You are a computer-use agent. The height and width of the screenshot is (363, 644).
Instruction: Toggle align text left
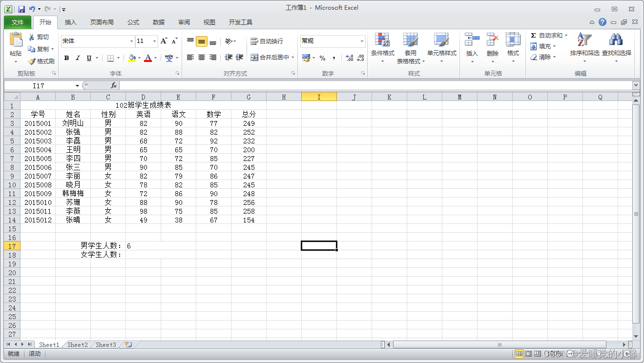(190, 58)
